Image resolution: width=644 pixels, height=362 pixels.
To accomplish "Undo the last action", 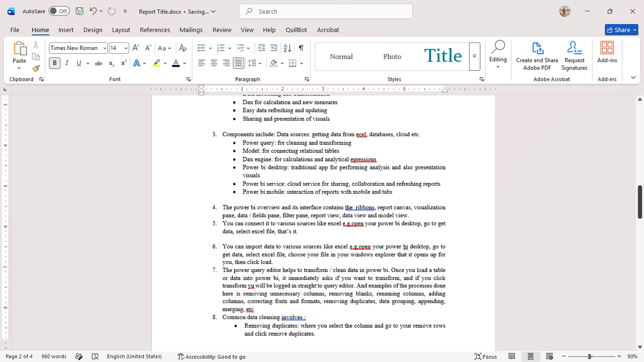I will pos(92,11).
